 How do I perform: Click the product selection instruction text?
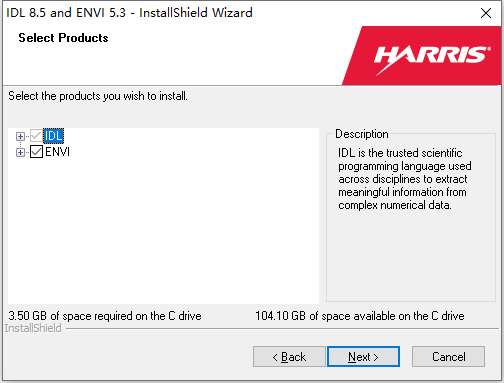pyautogui.click(x=98, y=96)
